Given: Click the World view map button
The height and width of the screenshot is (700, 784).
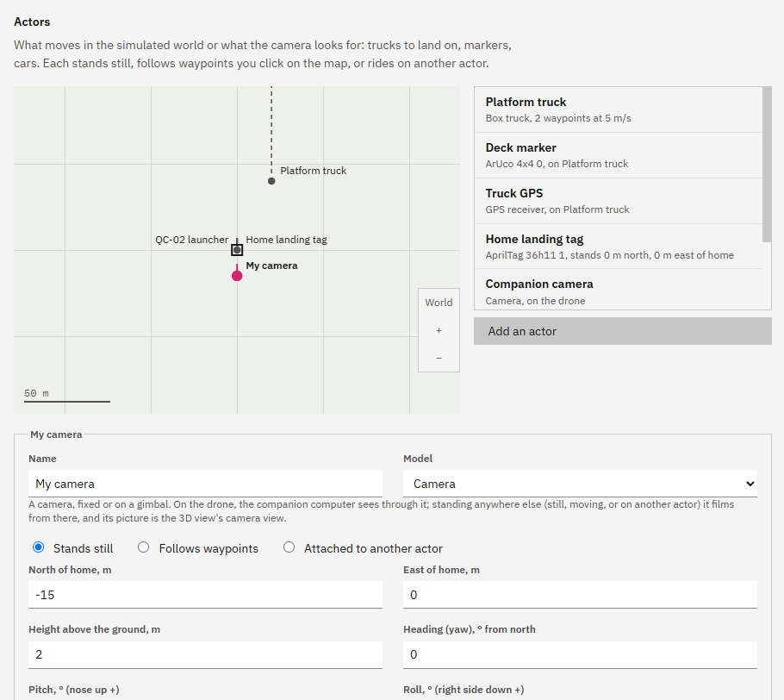Looking at the screenshot, I should coord(439,303).
